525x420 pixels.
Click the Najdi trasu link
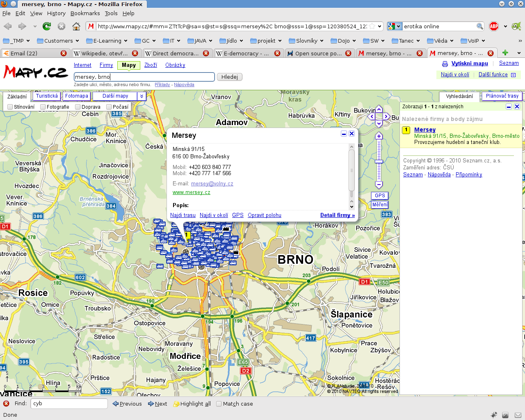(x=183, y=215)
